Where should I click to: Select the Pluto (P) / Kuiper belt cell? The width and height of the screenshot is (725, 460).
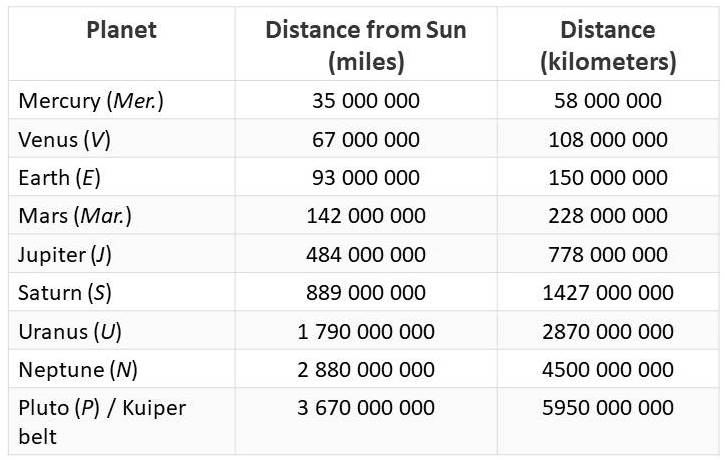click(x=102, y=422)
